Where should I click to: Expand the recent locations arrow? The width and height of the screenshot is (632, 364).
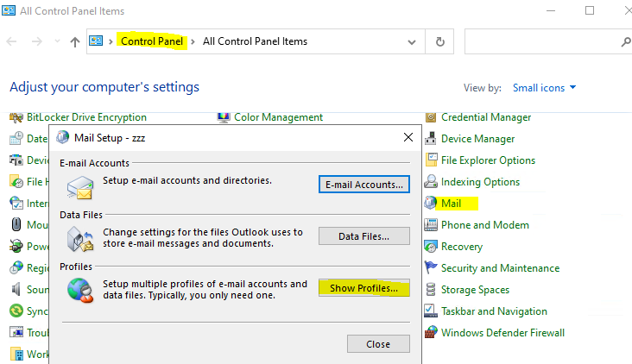pos(57,41)
